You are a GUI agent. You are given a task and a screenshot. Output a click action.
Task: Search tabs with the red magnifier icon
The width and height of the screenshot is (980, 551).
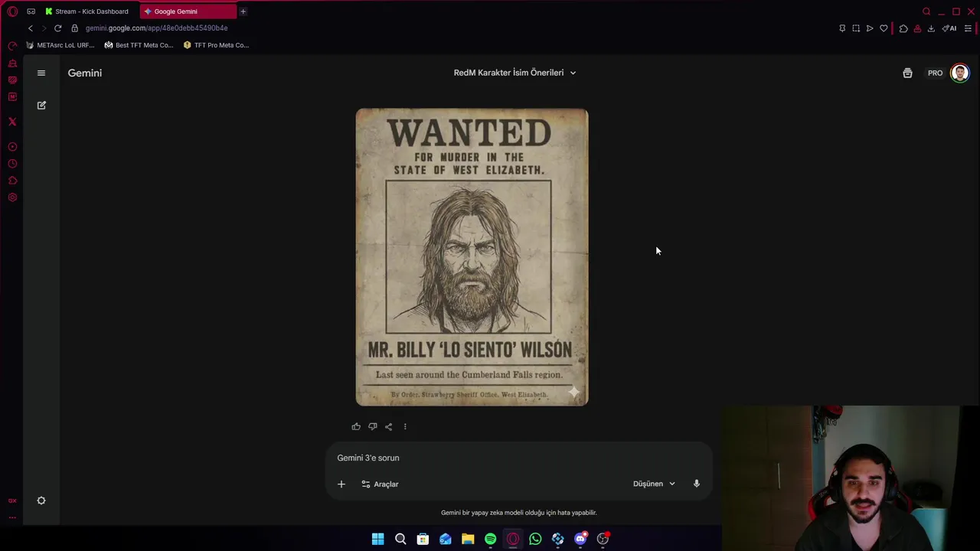[x=926, y=11]
